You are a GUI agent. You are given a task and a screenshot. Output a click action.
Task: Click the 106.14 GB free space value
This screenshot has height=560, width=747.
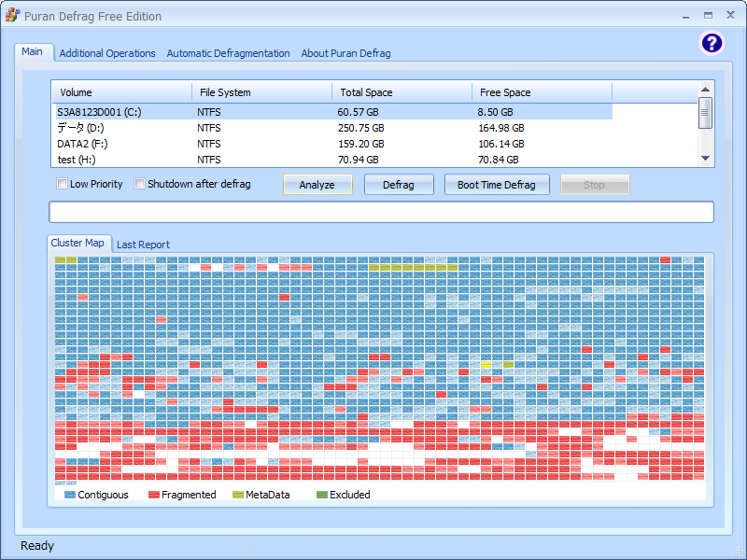click(x=501, y=144)
